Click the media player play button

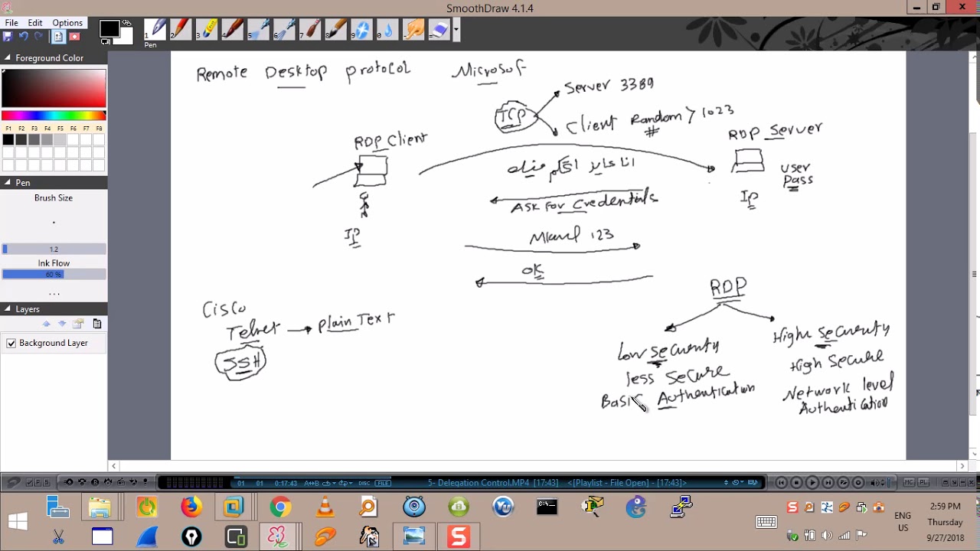[x=812, y=483]
